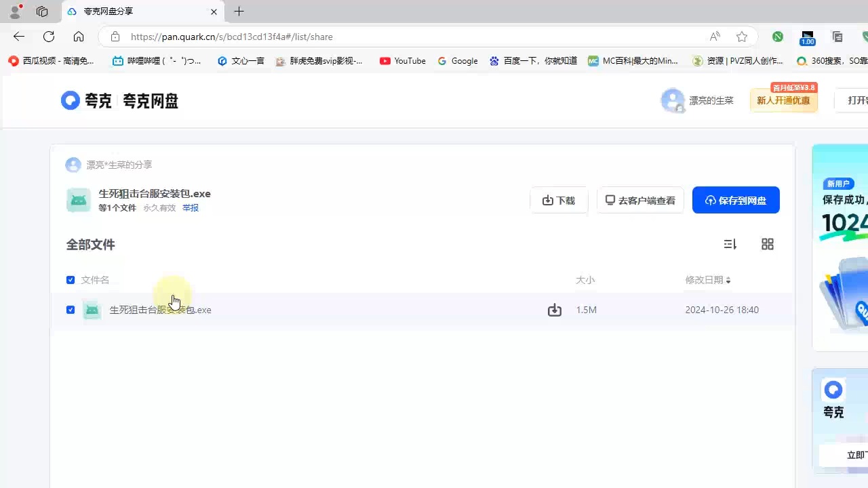
Task: Open 胖虎免费svip影视 bookmark
Action: click(319, 61)
